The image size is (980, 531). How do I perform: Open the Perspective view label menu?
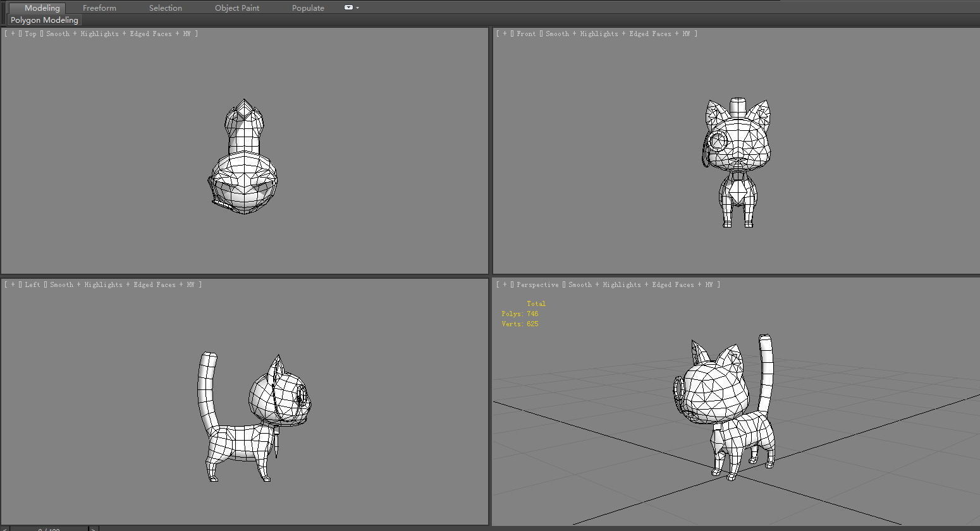(537, 284)
